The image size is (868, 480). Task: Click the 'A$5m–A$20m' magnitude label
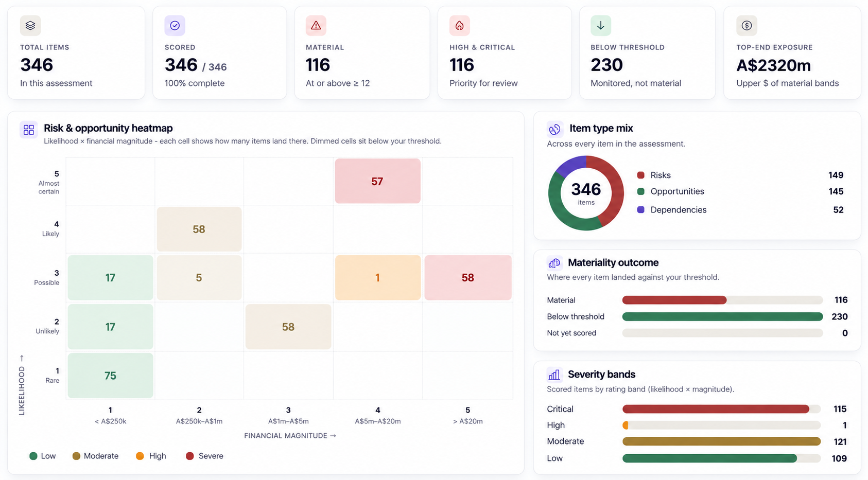(x=377, y=421)
